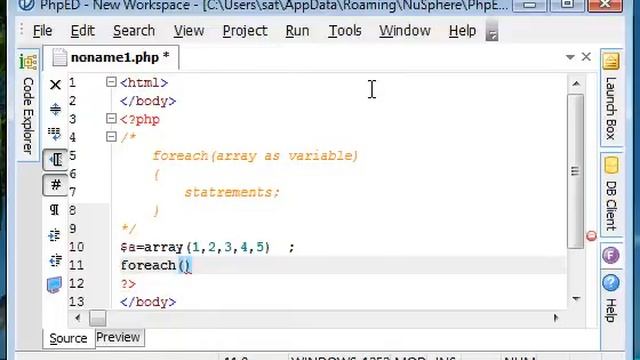Toggle line numbers with the # button
640x360 pixels.
[55, 185]
